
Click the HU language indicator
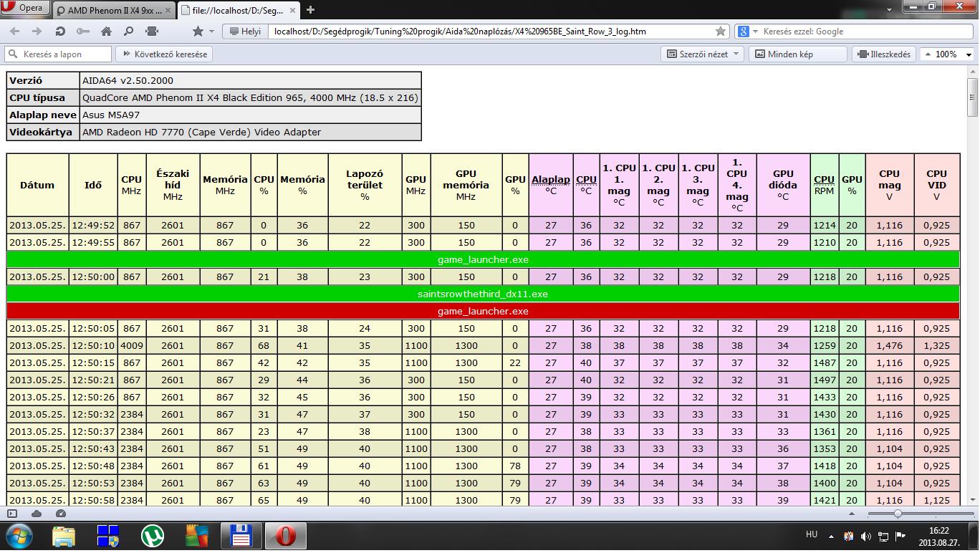[x=812, y=534]
